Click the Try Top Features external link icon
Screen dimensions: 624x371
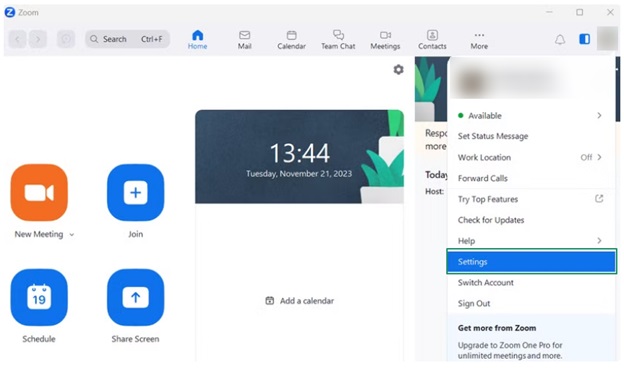599,198
